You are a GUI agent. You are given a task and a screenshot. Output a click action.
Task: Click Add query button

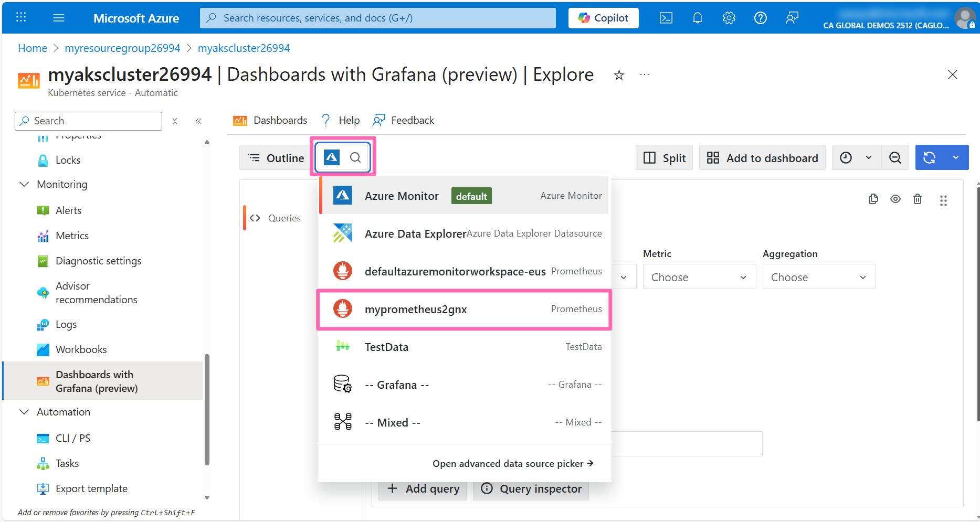point(423,489)
